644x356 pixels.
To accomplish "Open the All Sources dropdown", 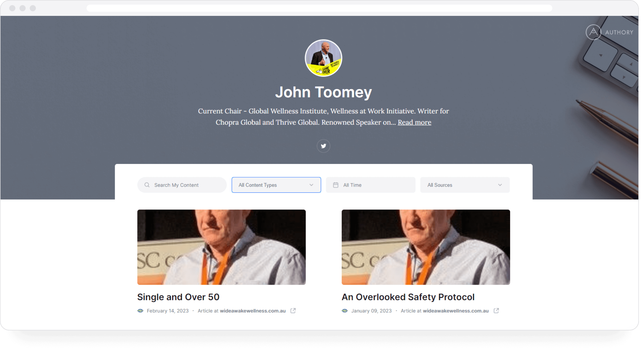I will click(465, 185).
